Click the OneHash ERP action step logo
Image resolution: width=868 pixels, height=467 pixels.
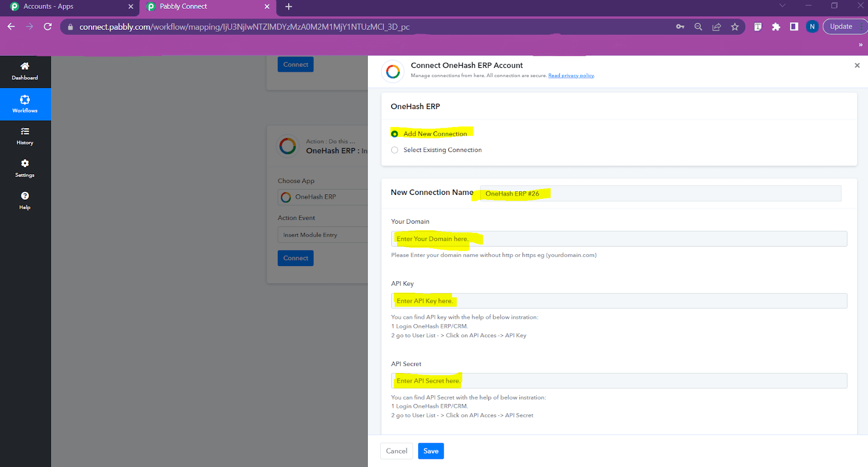(288, 146)
